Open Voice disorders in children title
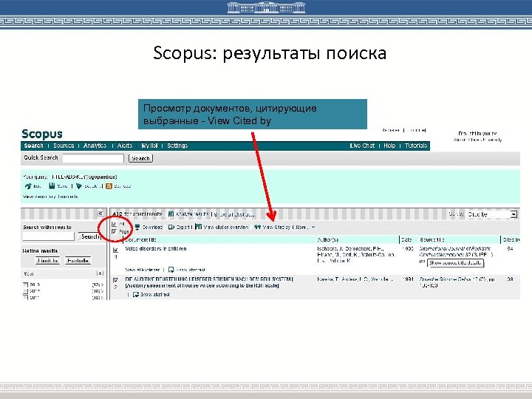 pos(156,249)
